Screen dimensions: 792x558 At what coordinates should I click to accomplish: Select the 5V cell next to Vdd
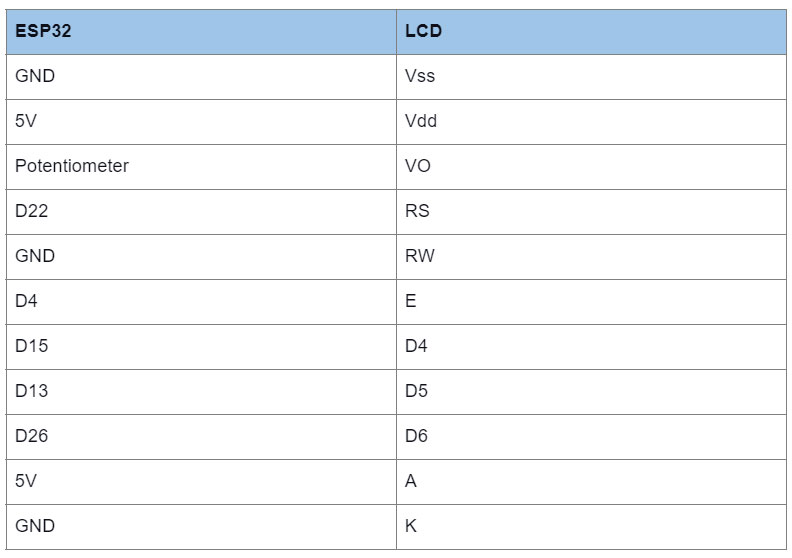click(201, 122)
